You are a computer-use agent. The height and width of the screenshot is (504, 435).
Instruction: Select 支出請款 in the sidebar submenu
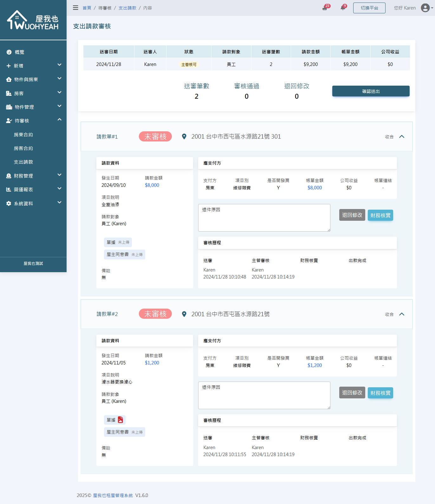pyautogui.click(x=23, y=162)
